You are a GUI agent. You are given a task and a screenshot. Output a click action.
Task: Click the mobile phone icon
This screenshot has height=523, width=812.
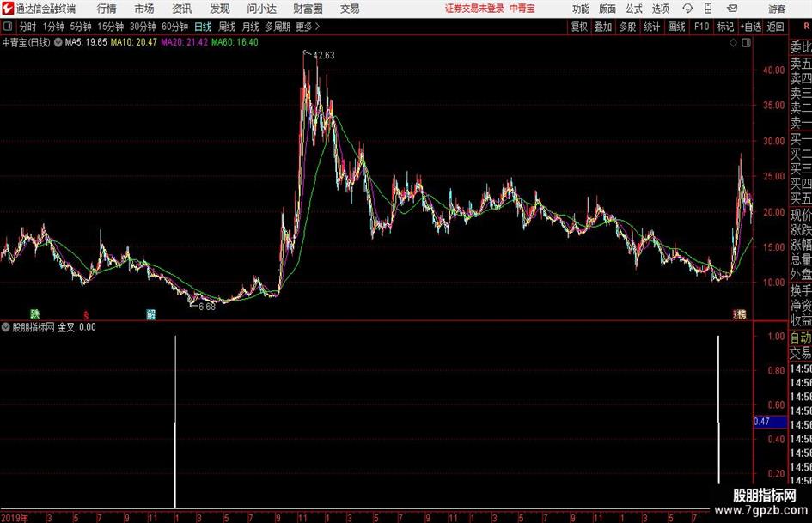708,9
